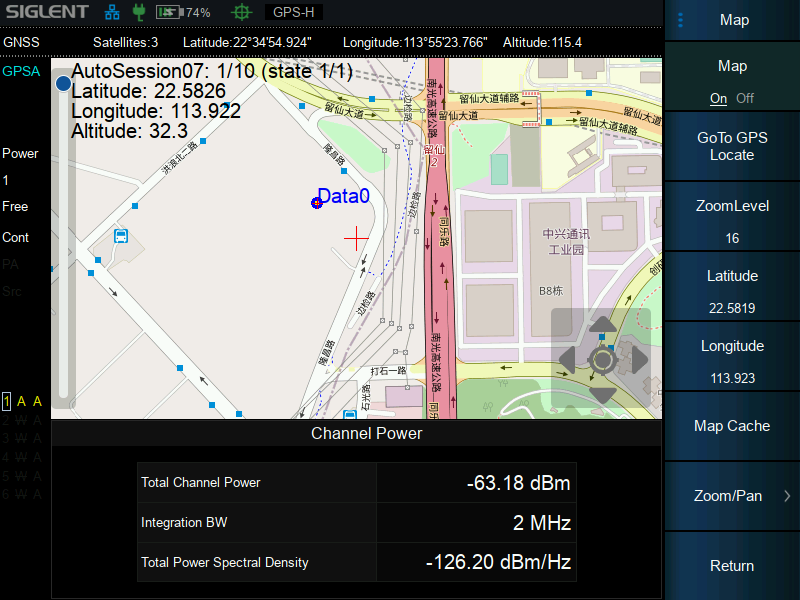Pan the map up with the arrow
Screen dimensions: 800x600
point(602,325)
